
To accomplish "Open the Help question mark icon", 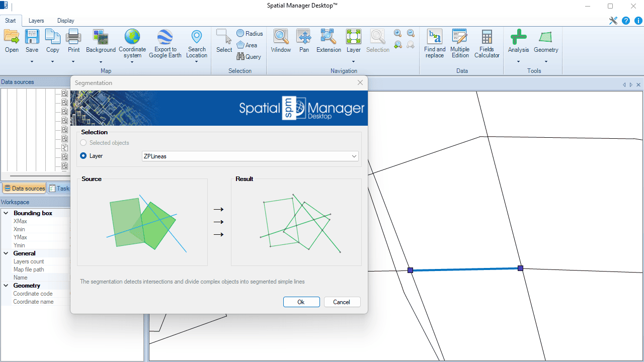I will [x=626, y=21].
